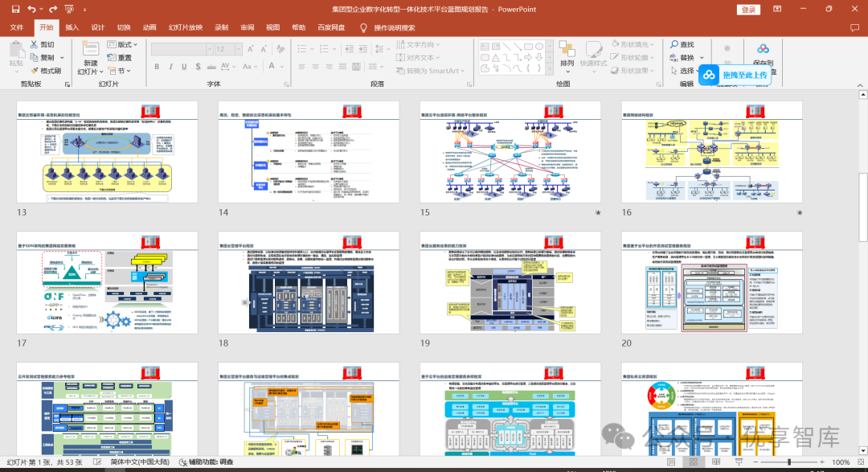Click the Login button in title bar
The height and width of the screenshot is (472, 868).
(x=748, y=10)
